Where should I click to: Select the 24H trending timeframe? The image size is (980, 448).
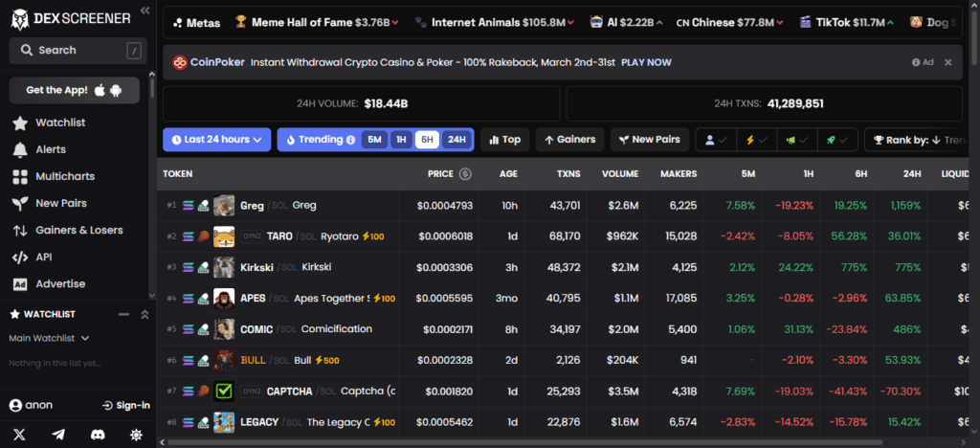point(457,140)
